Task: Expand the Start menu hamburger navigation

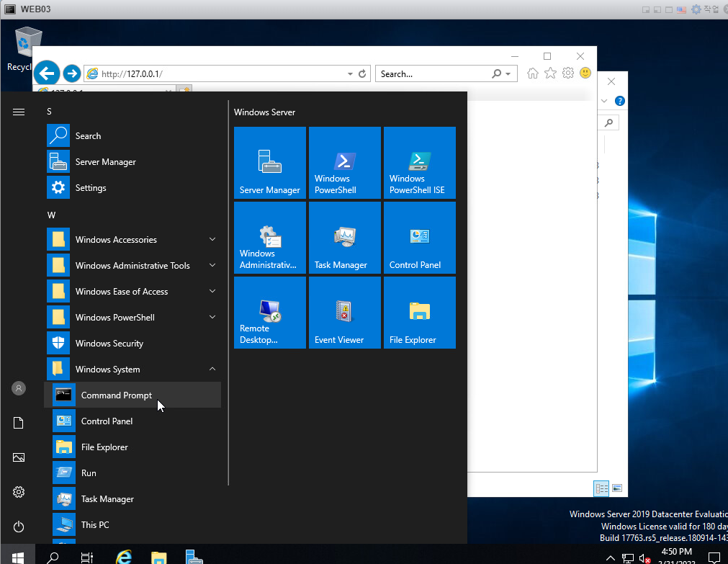Action: 19,112
